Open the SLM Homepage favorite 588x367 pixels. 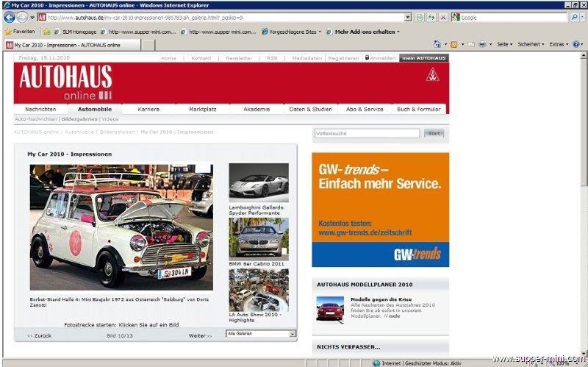point(76,32)
